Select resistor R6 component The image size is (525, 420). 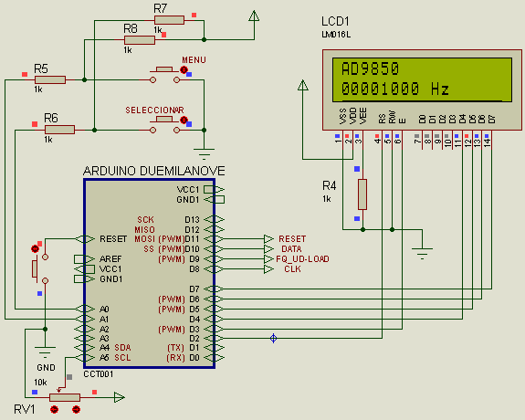tap(59, 130)
